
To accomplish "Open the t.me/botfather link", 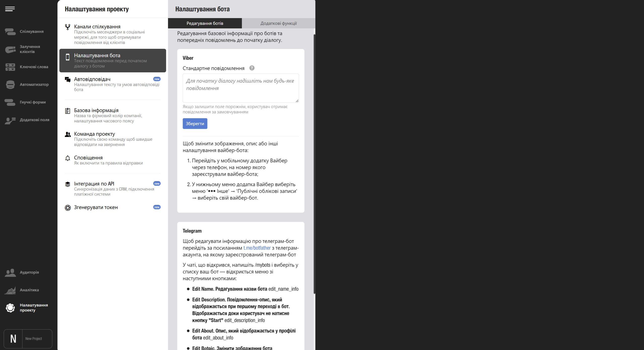I will 257,248.
